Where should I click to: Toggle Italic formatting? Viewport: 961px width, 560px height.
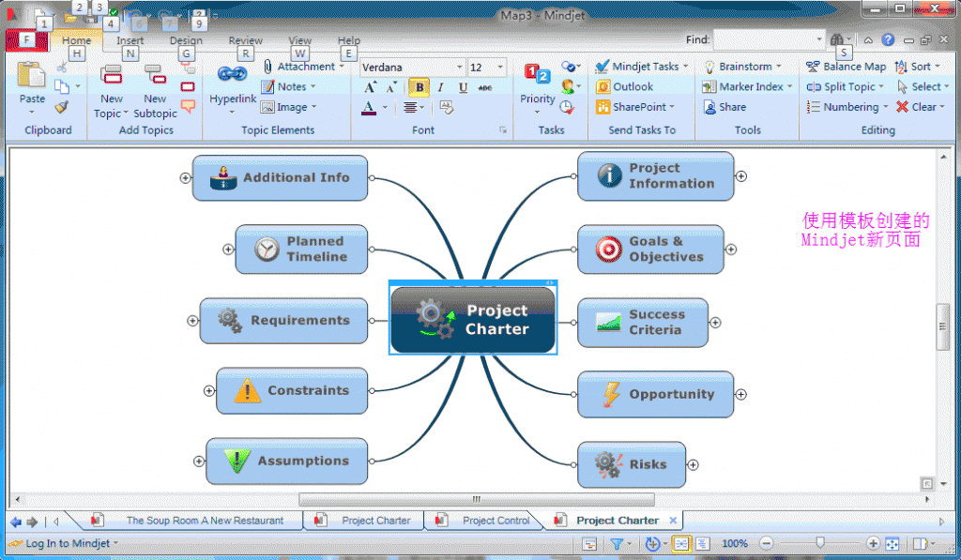point(441,87)
